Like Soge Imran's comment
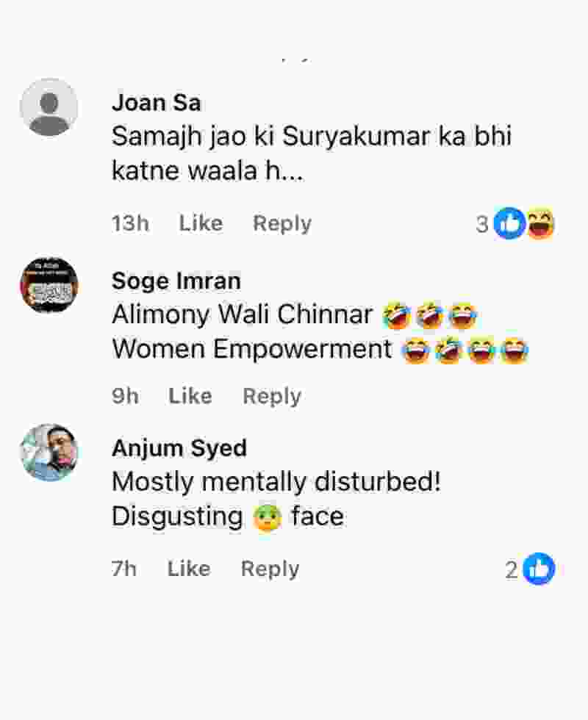This screenshot has width=588, height=720. pyautogui.click(x=190, y=396)
